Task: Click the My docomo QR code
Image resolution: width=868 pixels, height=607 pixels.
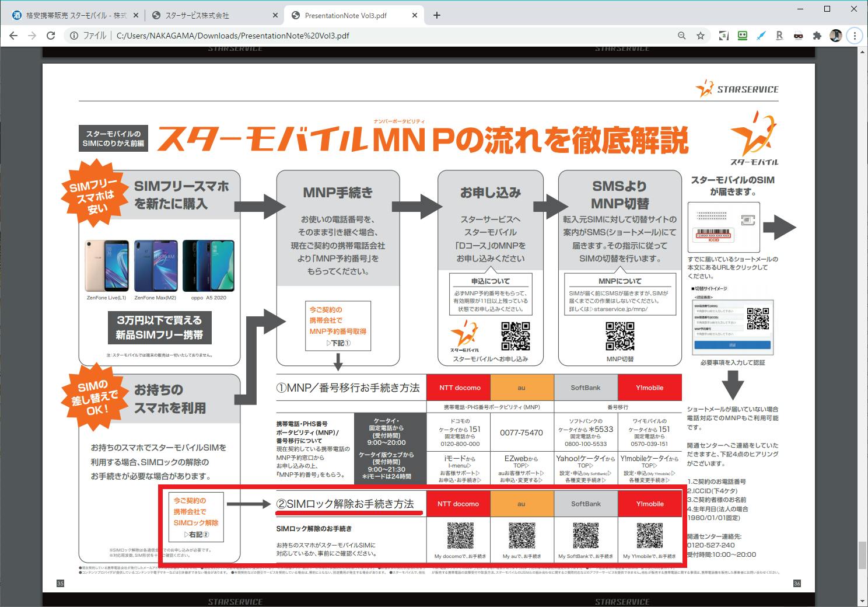Action: [x=460, y=536]
